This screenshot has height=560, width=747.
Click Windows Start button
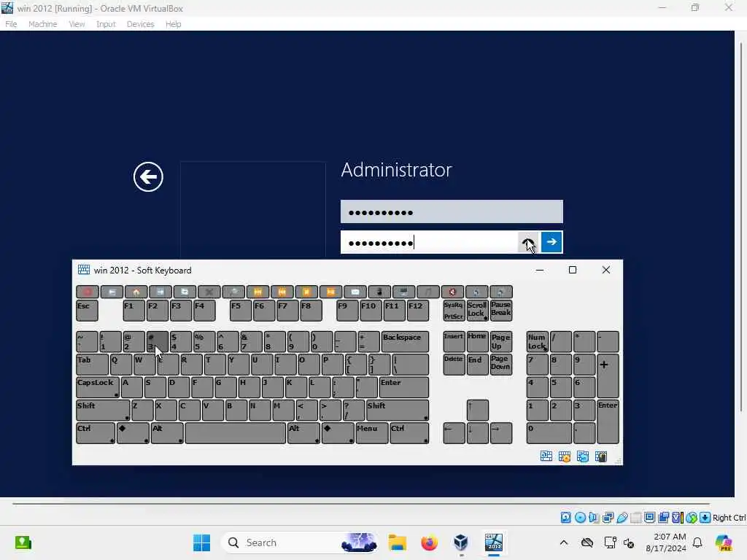point(201,542)
